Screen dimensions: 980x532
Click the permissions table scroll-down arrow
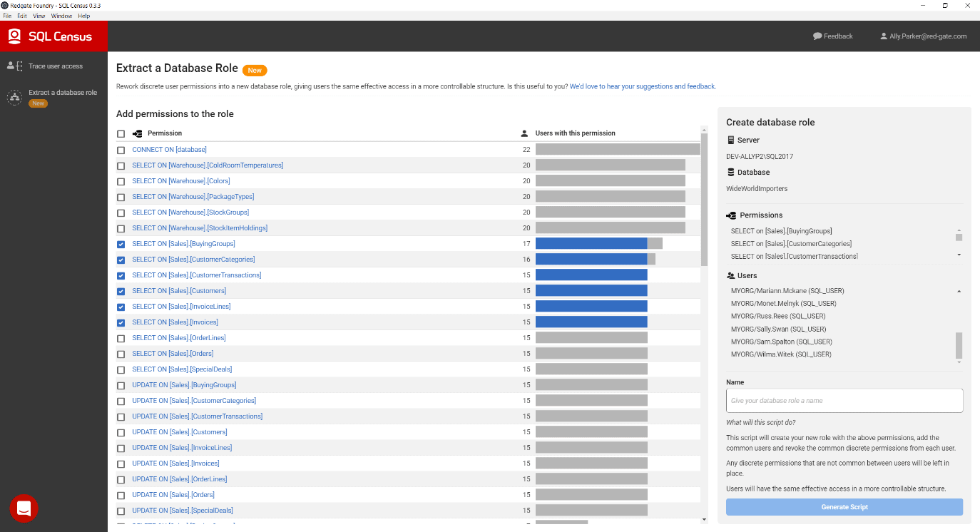tap(705, 520)
